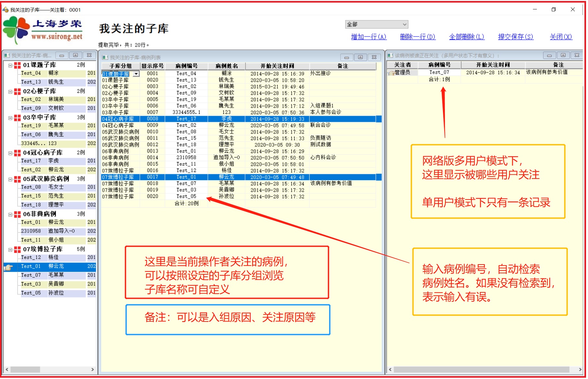
Task: Click the red grid icon beside 07埃博拉子库
Action: (17, 249)
